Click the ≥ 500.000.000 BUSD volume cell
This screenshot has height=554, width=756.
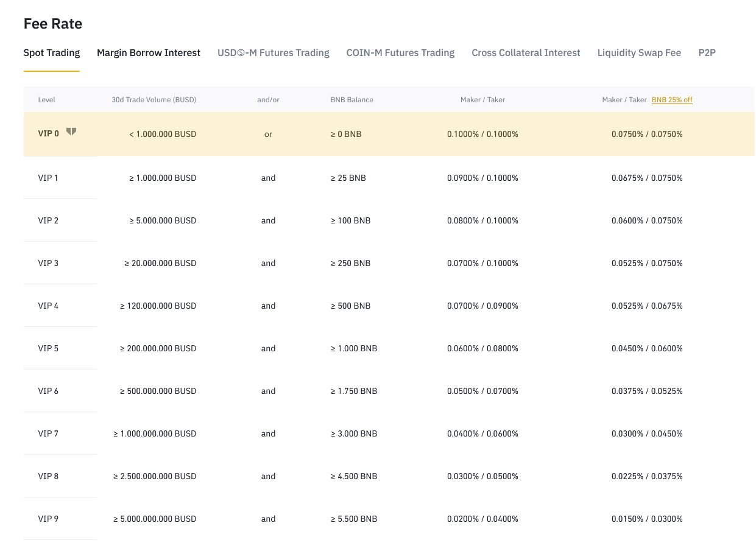point(158,391)
